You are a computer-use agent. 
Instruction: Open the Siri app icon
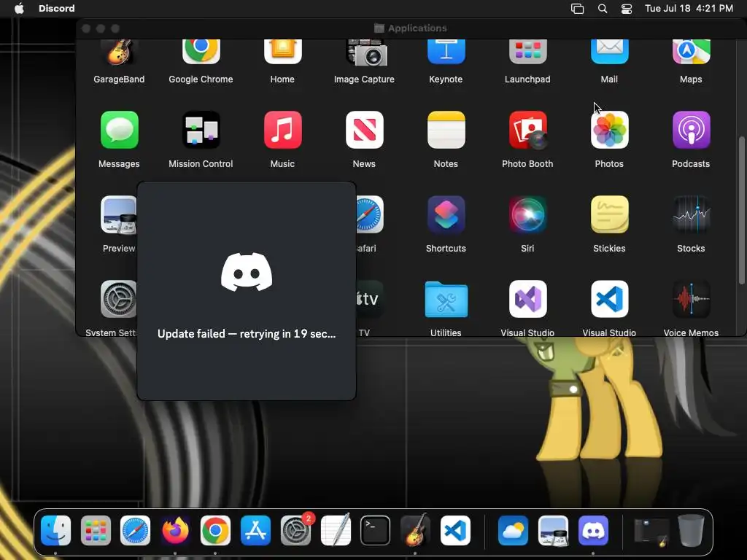pyautogui.click(x=527, y=215)
